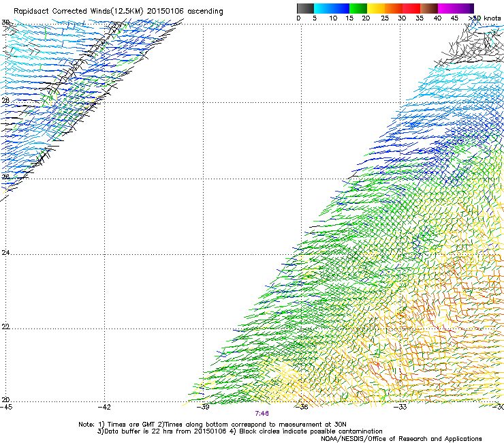Click the 28 latitude axis label
This screenshot has width=504, height=443.
5,101
